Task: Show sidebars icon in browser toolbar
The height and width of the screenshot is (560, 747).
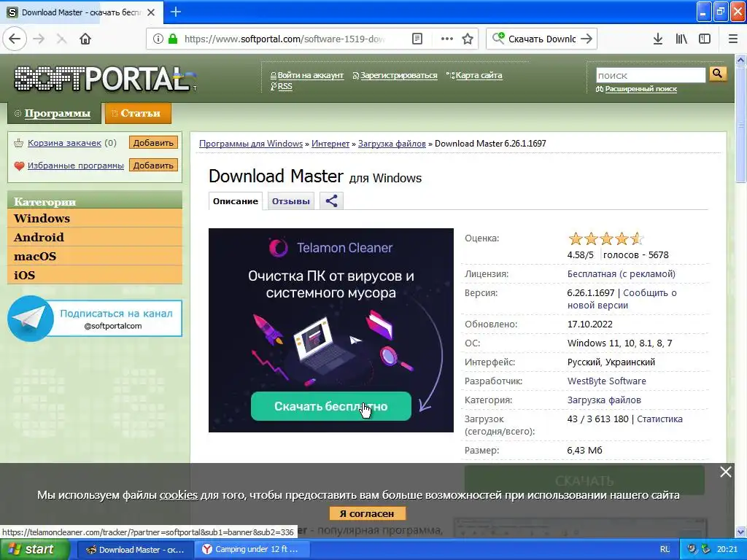Action: pyautogui.click(x=705, y=39)
